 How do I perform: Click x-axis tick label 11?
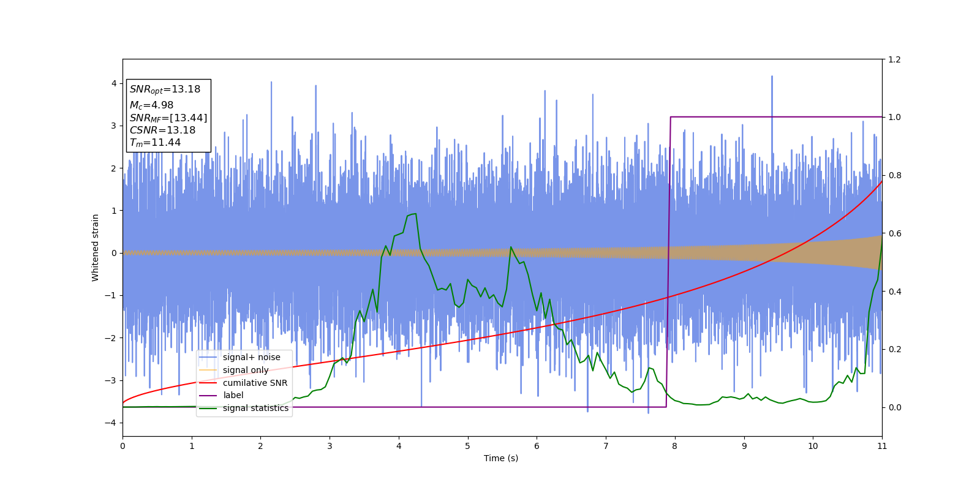coord(882,446)
